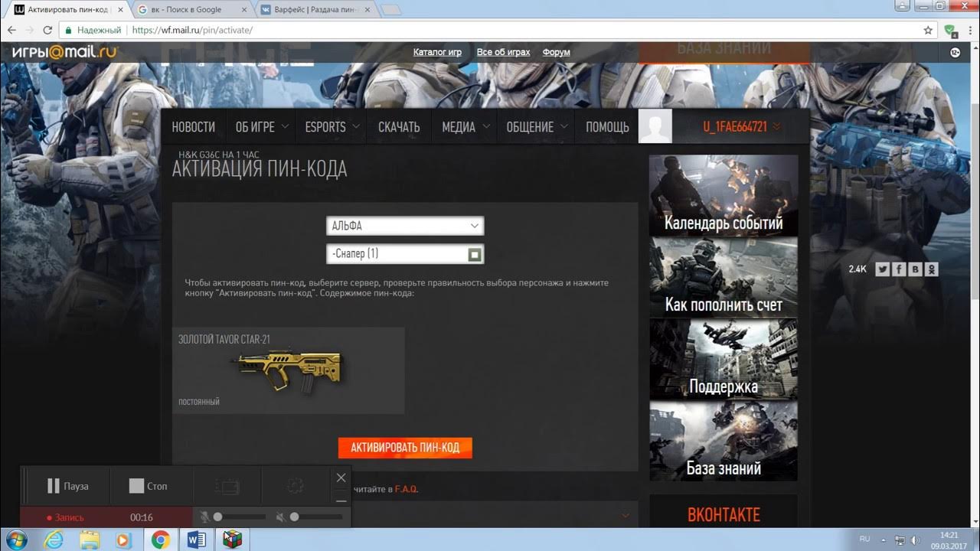Open Chrome's three-dot menu

point(969,31)
